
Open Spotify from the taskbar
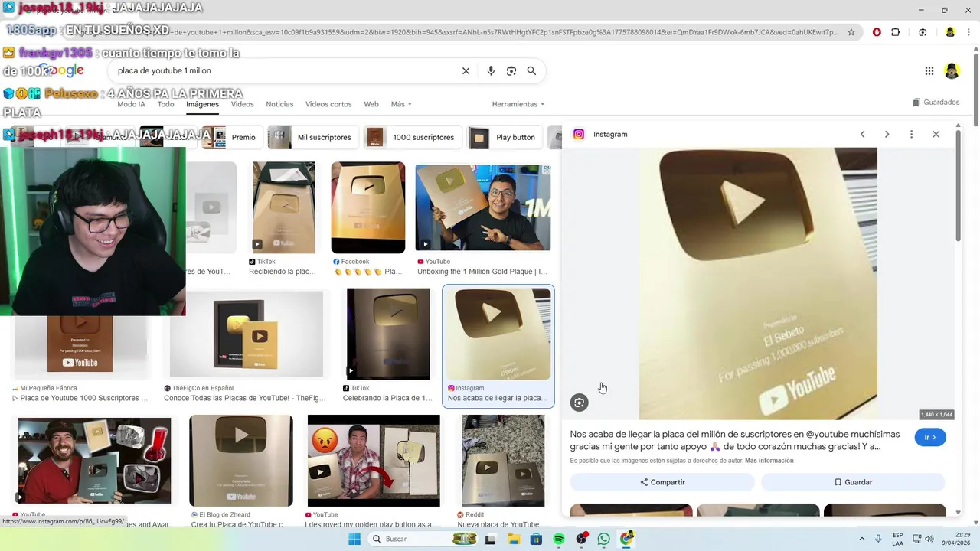pos(559,539)
